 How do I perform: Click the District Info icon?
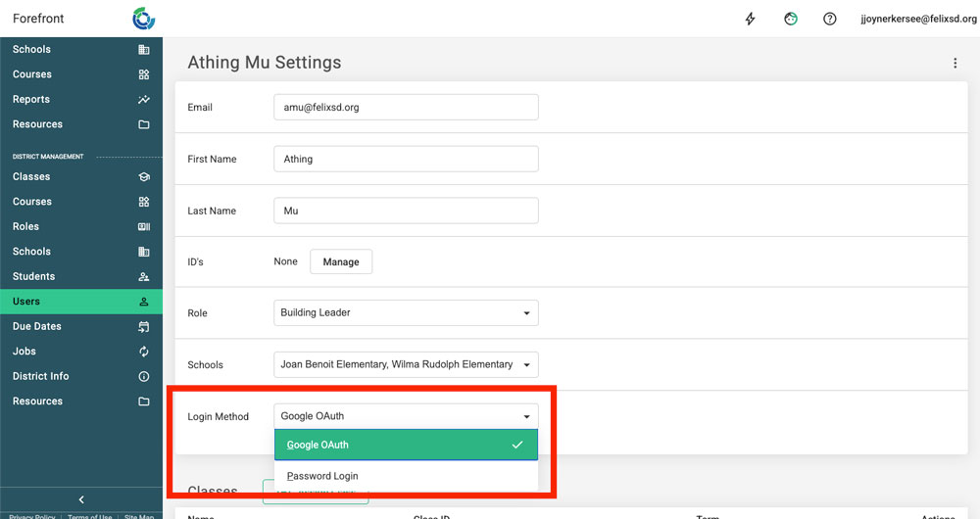point(144,376)
